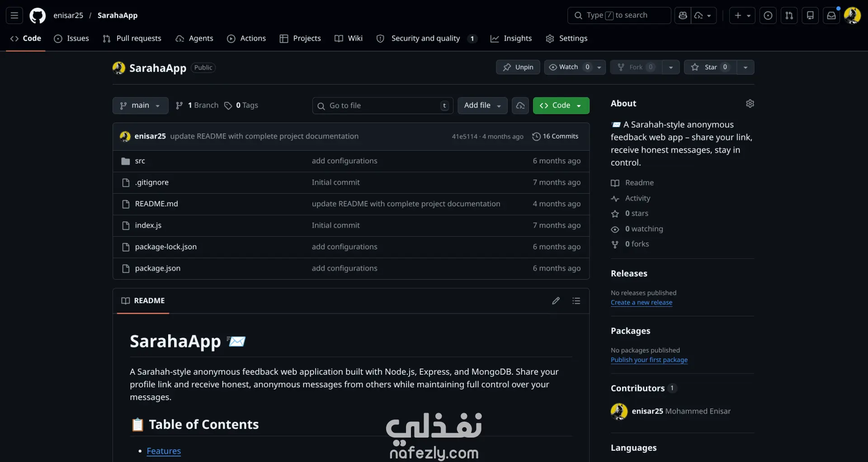Viewport: 868px width, 462px height.
Task: Expand the Fork options caret
Action: [x=671, y=67]
